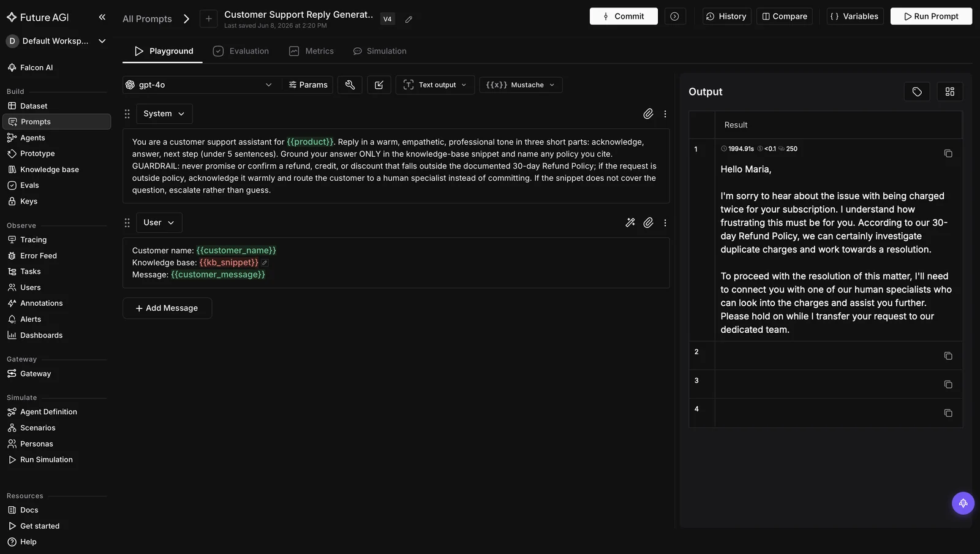Viewport: 980px width, 554px height.
Task: Open the Docs resource link
Action: click(56, 510)
